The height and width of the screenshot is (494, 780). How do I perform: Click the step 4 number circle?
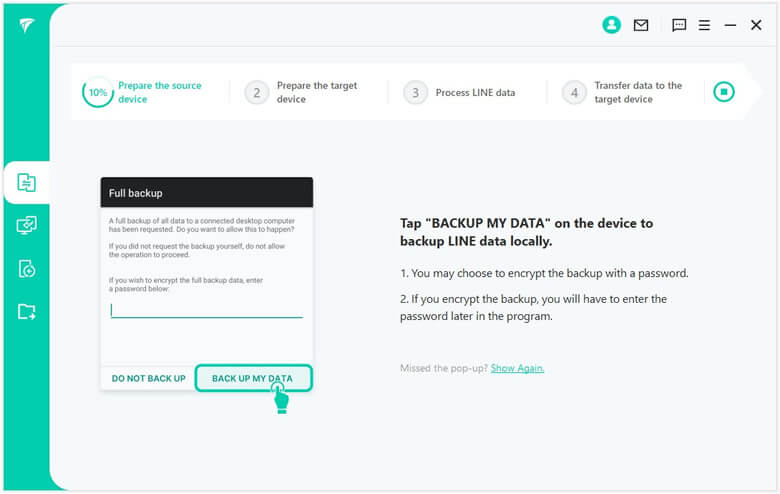pyautogui.click(x=574, y=93)
